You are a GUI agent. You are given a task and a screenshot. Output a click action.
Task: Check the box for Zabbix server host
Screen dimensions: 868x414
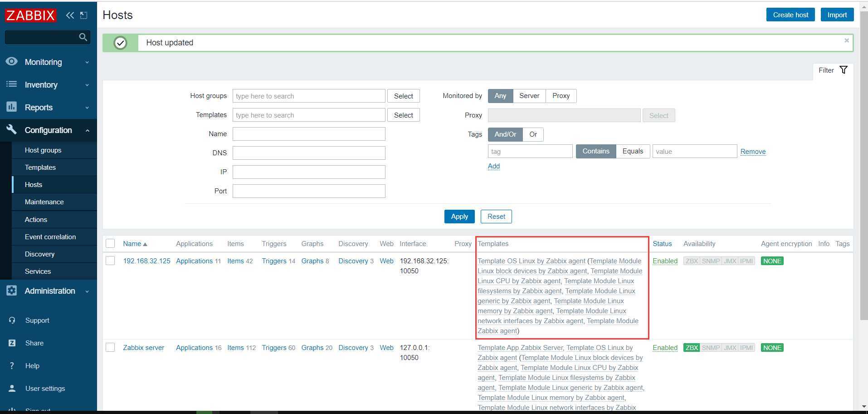click(x=110, y=347)
